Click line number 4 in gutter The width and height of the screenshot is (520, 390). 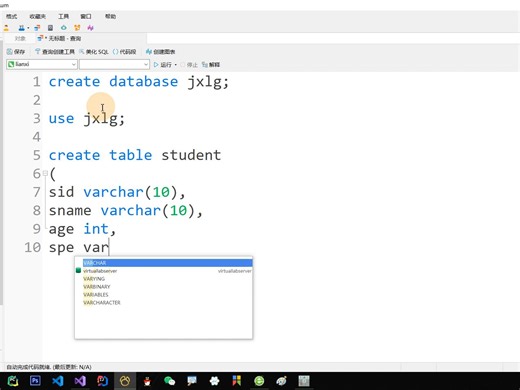point(37,137)
